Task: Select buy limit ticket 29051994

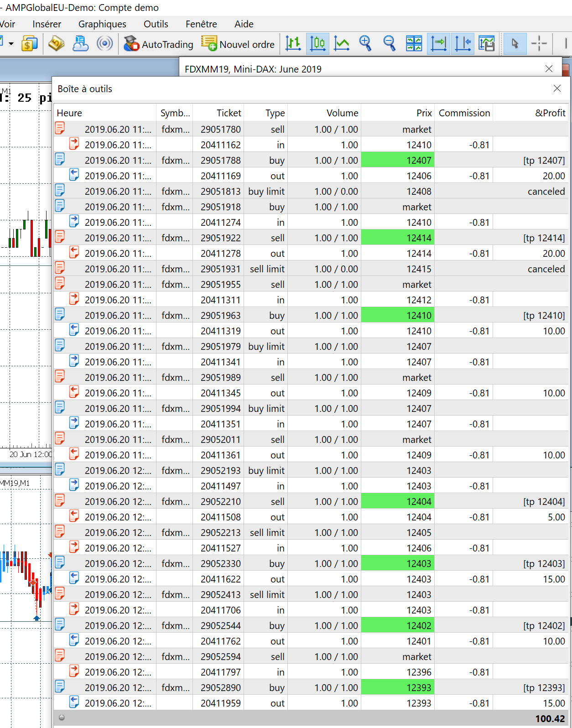Action: pos(311,408)
